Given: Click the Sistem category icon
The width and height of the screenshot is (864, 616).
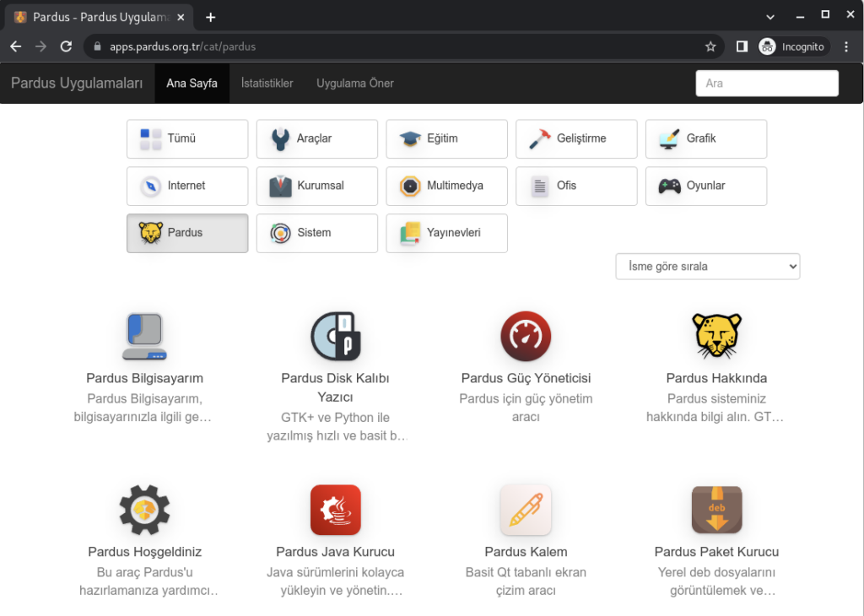Looking at the screenshot, I should click(280, 233).
